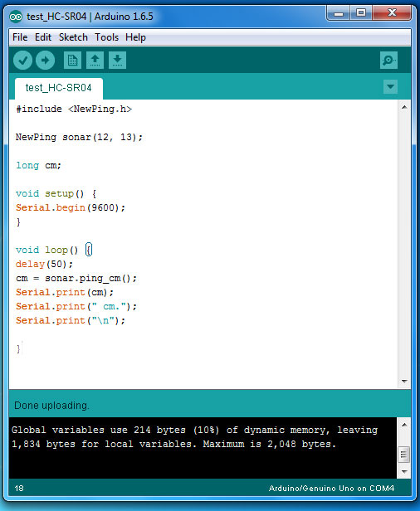Open the Sketch menu
The width and height of the screenshot is (420, 511).
(x=73, y=37)
